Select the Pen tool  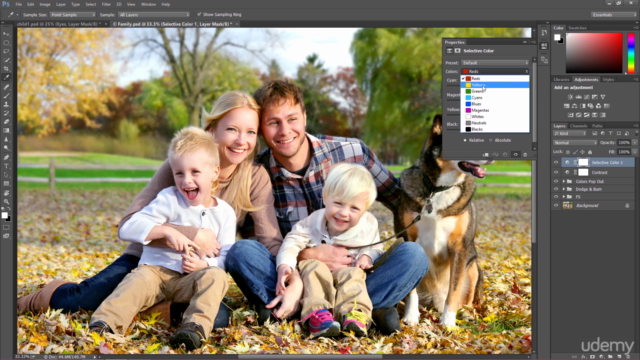pyautogui.click(x=6, y=157)
